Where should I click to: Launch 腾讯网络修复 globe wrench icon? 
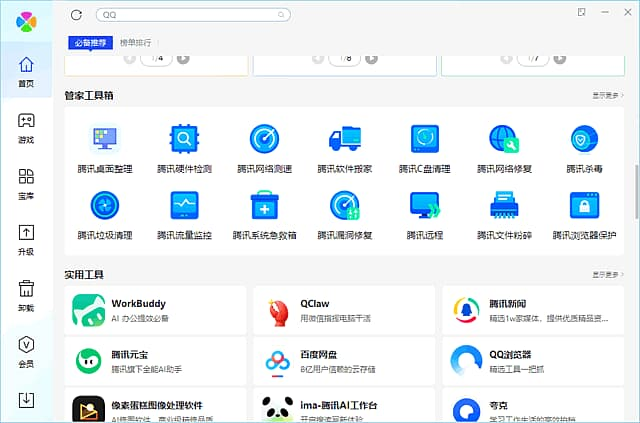[504, 138]
